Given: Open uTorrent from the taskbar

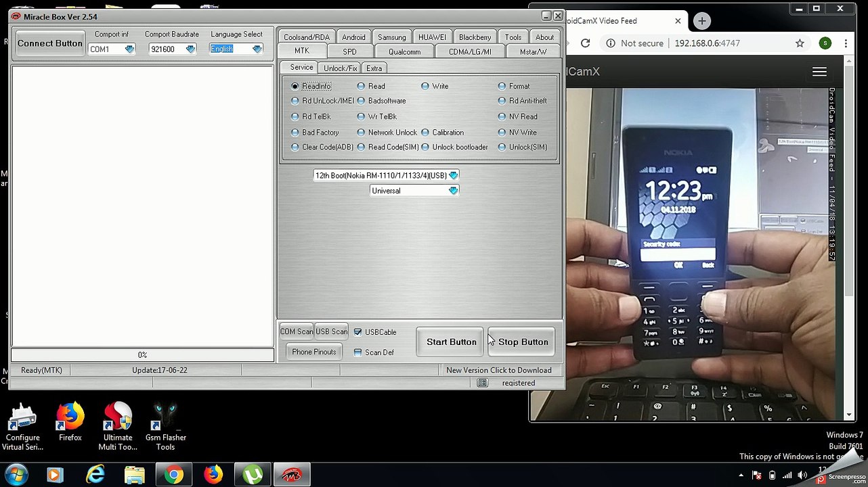Looking at the screenshot, I should [253, 474].
